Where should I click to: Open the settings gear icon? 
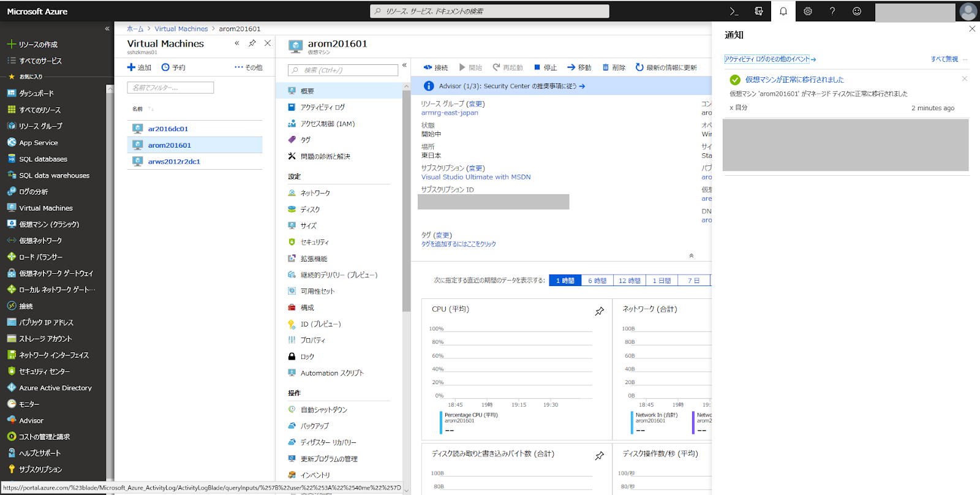(x=808, y=11)
